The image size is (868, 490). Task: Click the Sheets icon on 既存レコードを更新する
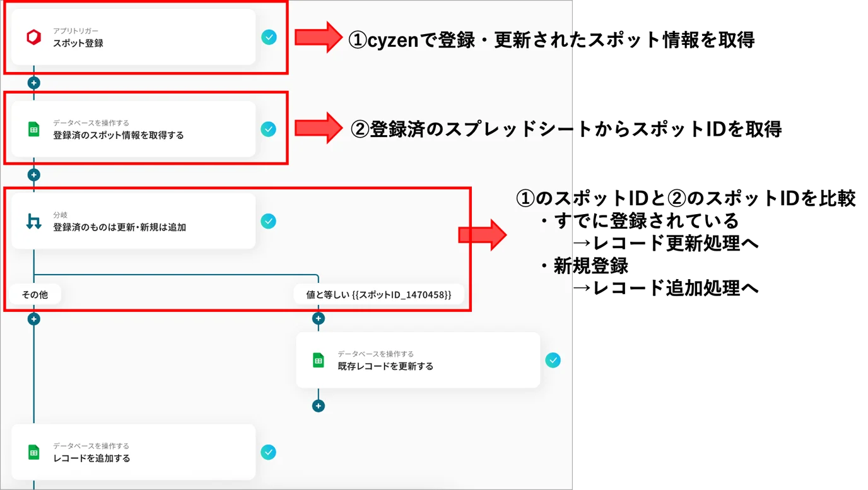click(x=319, y=361)
